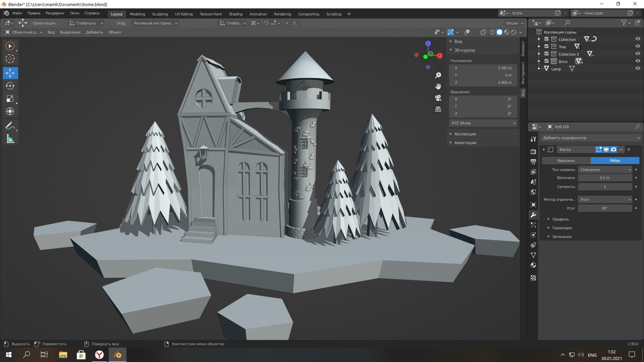Activate the Measure tool
This screenshot has width=644, height=362.
[10, 139]
